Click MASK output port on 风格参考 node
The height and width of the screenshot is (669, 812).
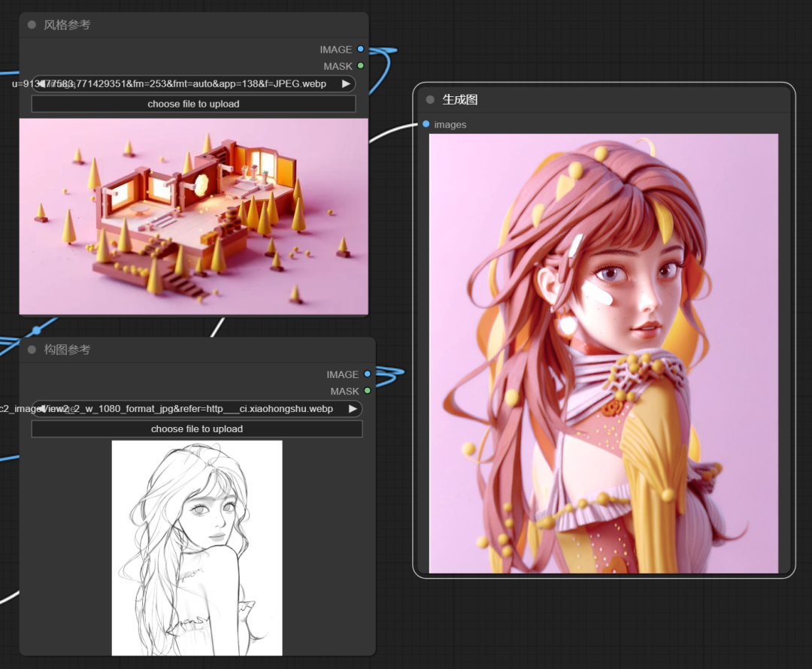coord(361,66)
